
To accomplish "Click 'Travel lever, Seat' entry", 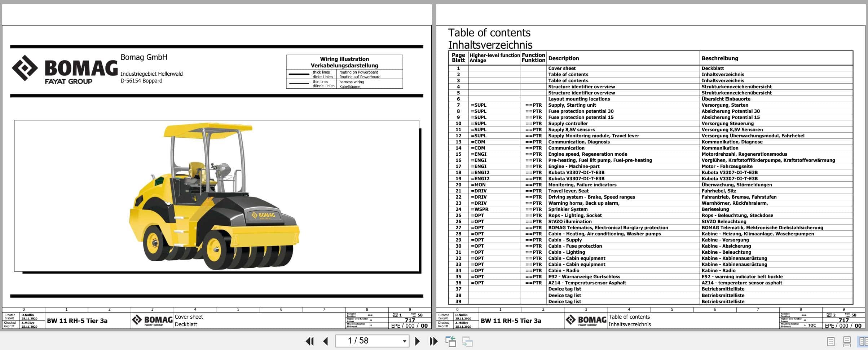I will point(568,191).
